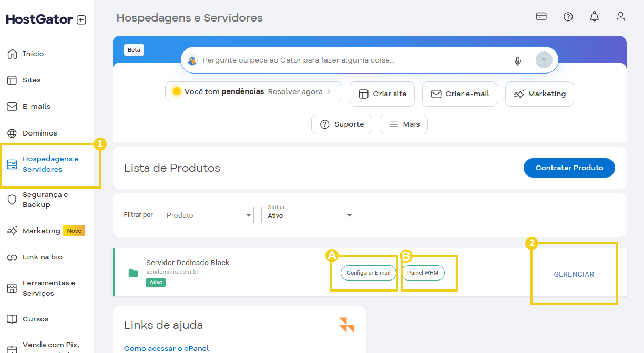Image resolution: width=644 pixels, height=353 pixels.
Task: Click the Gator avatar inside the search bar
Action: (192, 60)
